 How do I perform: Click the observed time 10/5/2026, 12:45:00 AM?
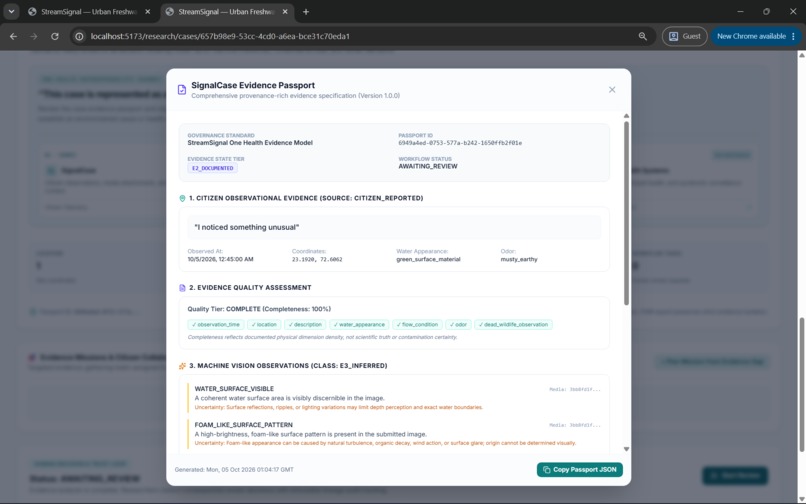click(221, 260)
